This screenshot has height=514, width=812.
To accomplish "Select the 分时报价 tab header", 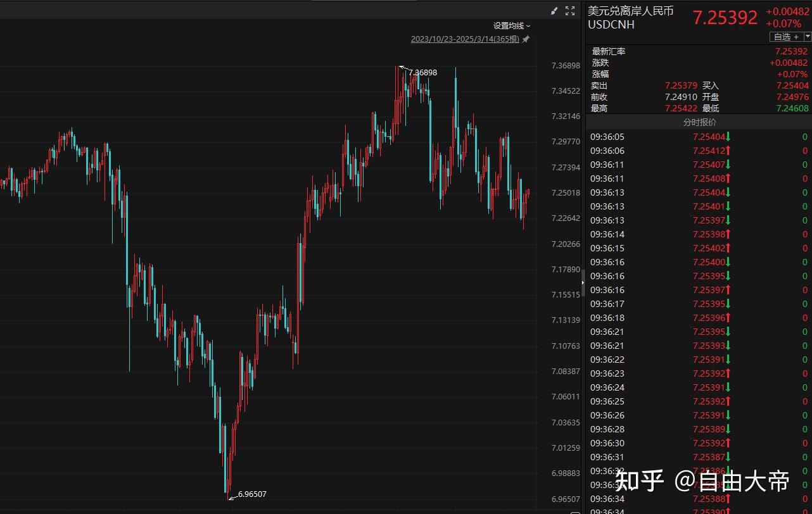I will [699, 122].
